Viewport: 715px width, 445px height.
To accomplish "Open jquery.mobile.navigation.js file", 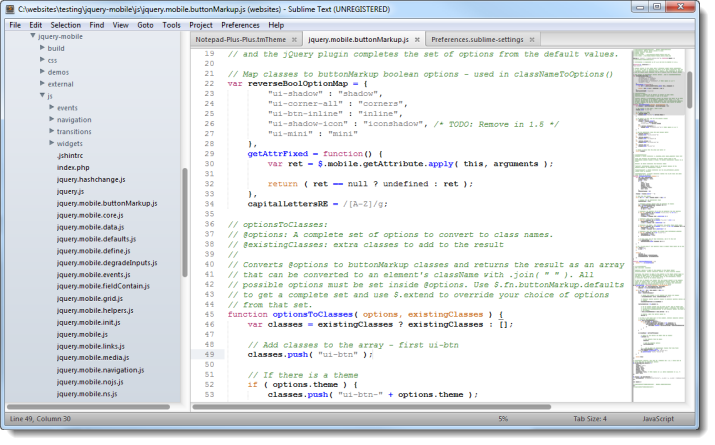I will click(100, 370).
